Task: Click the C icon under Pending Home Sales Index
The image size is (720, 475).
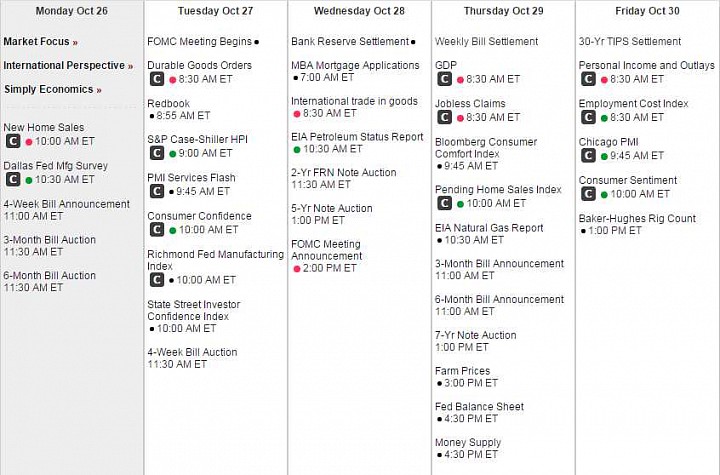Action: pos(444,203)
